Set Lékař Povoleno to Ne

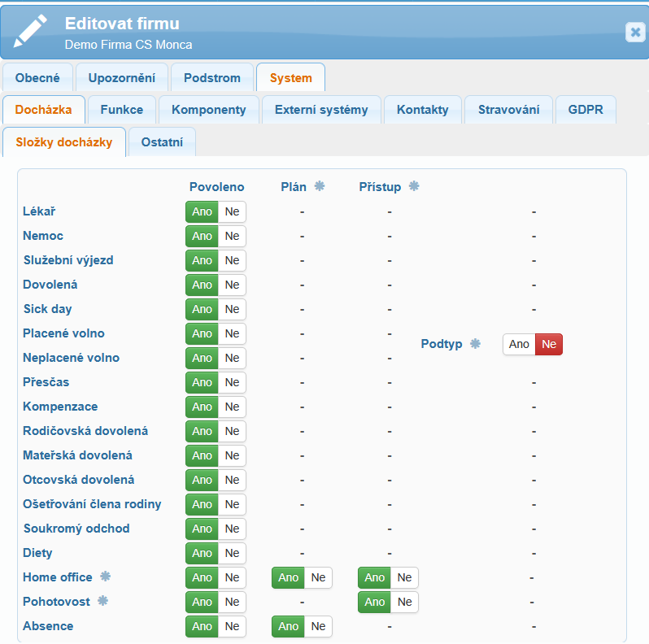coord(233,211)
